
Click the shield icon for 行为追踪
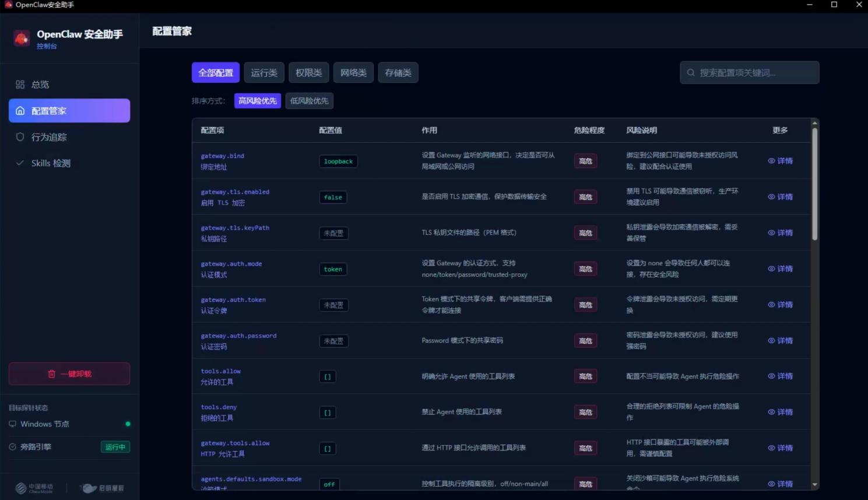click(x=20, y=137)
